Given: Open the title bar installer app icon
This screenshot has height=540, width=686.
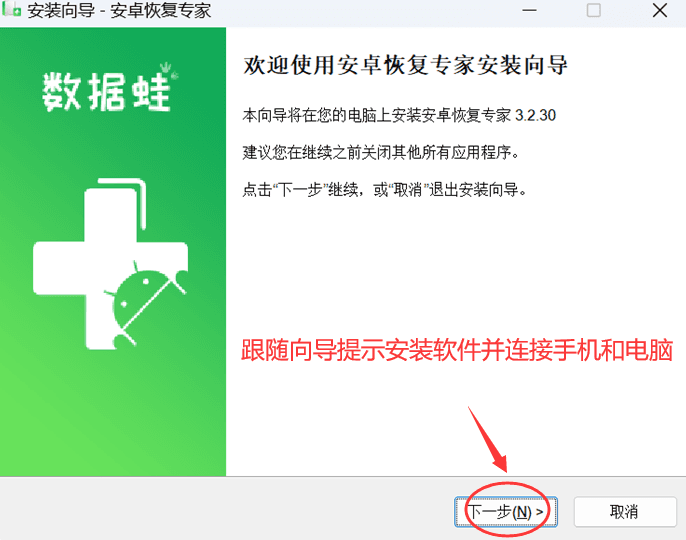Looking at the screenshot, I should pos(11,10).
